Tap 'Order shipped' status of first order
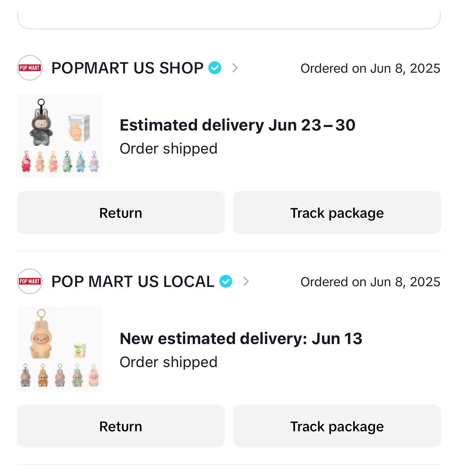This screenshot has height=476, width=458. coord(169,149)
